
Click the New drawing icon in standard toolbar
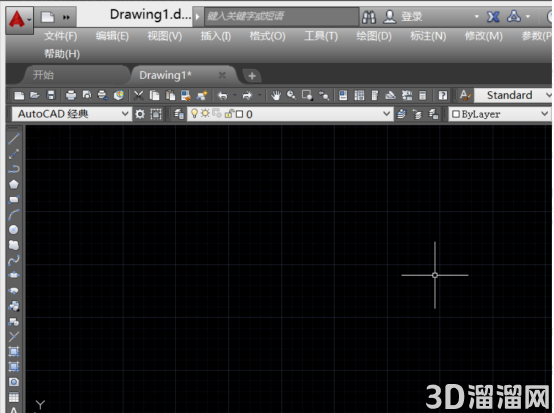[x=19, y=95]
